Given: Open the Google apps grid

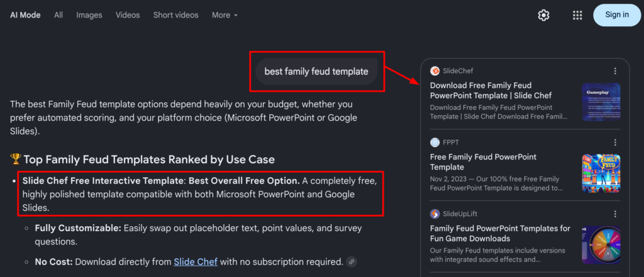Looking at the screenshot, I should click(x=577, y=15).
